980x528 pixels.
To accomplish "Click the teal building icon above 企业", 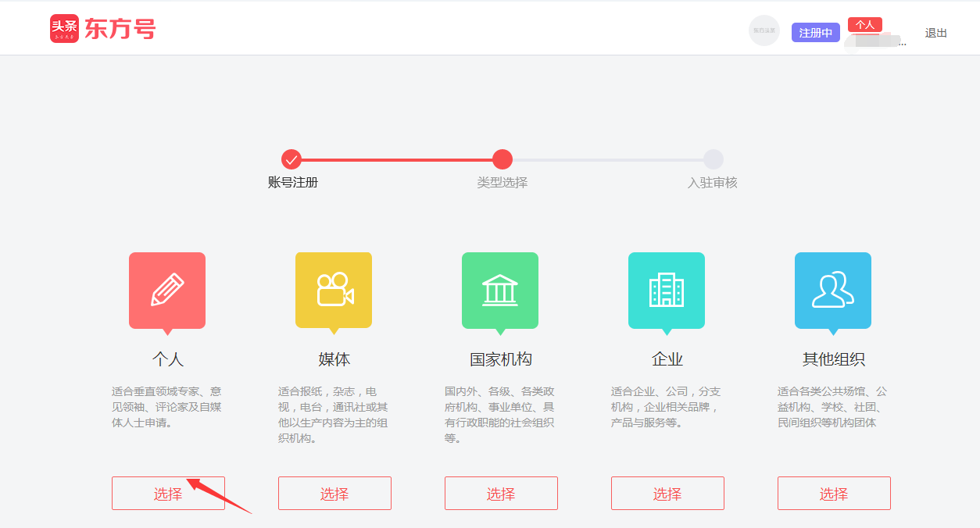I will [667, 290].
